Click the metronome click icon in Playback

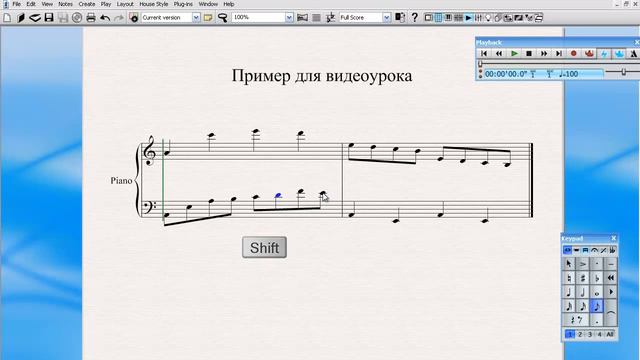(x=634, y=53)
